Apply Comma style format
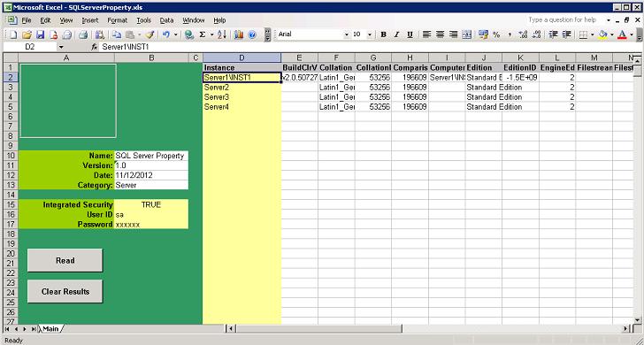 (510, 34)
